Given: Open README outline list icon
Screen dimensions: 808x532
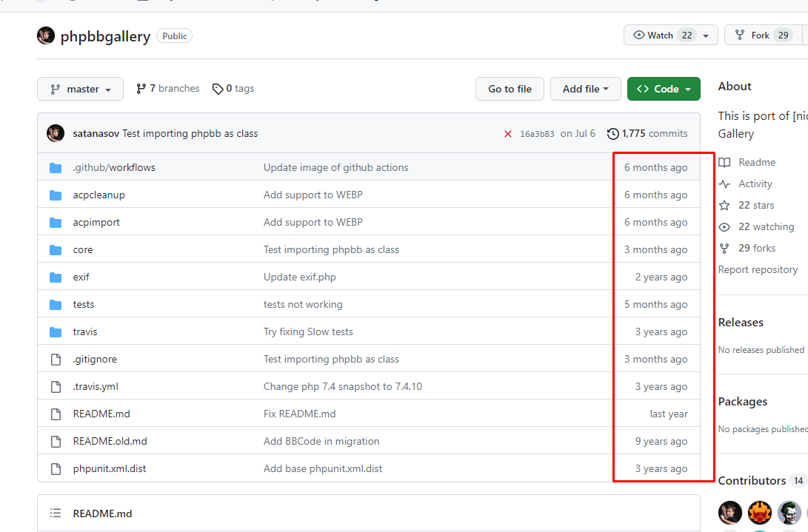Looking at the screenshot, I should [56, 513].
